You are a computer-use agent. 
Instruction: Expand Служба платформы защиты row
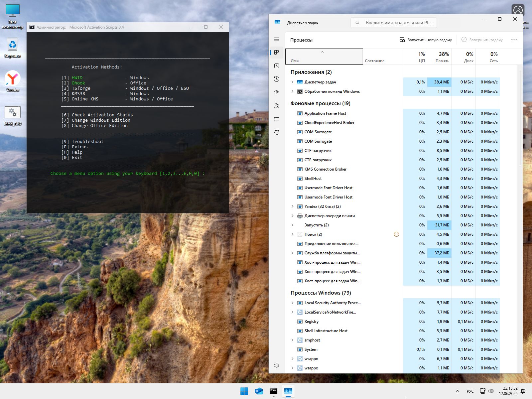[292, 253]
